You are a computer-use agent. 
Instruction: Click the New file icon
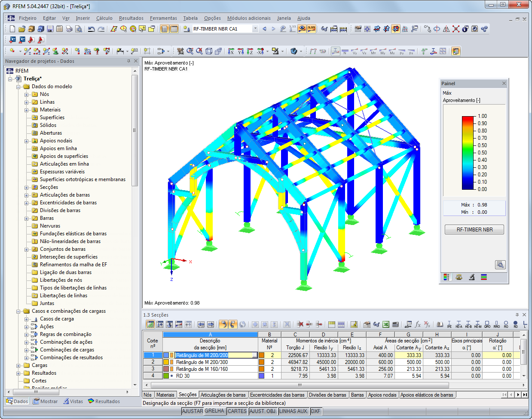(12, 29)
